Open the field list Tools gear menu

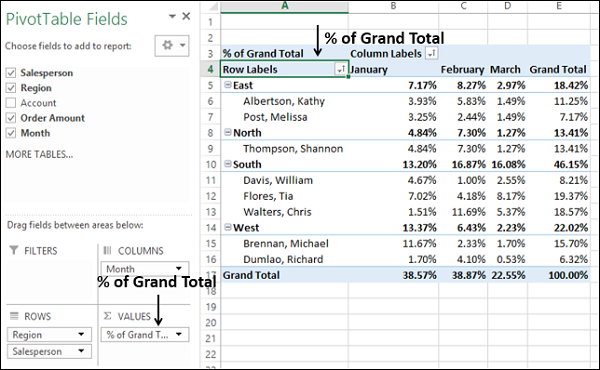pos(172,46)
